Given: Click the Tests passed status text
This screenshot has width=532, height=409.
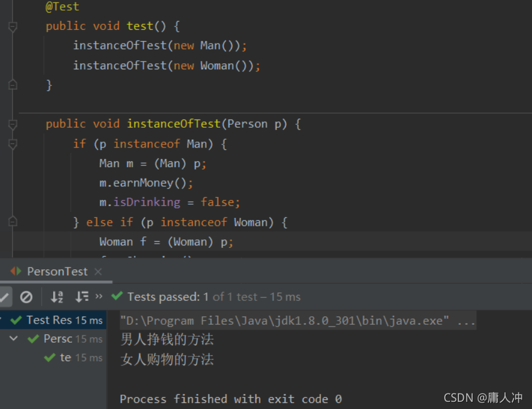Looking at the screenshot, I should (214, 297).
